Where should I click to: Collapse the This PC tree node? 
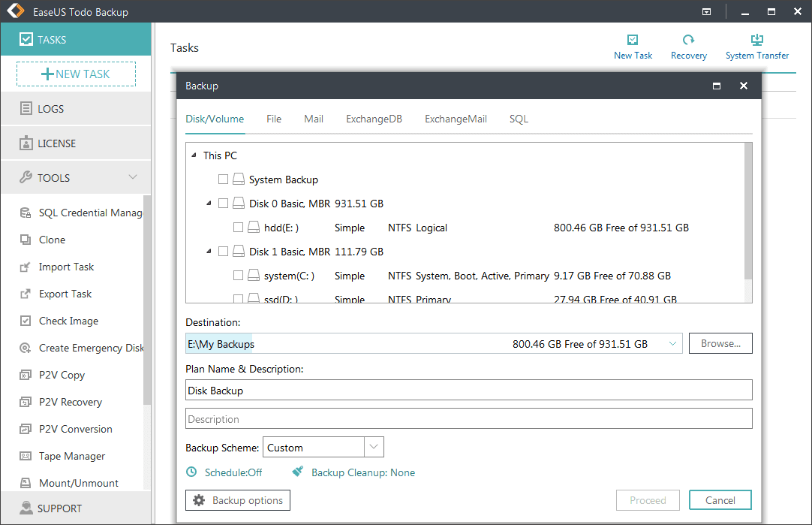[x=194, y=155]
